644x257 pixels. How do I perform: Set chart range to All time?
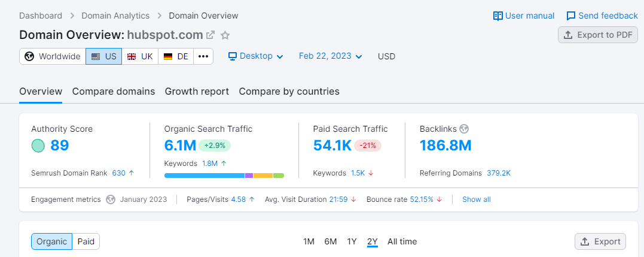click(402, 241)
